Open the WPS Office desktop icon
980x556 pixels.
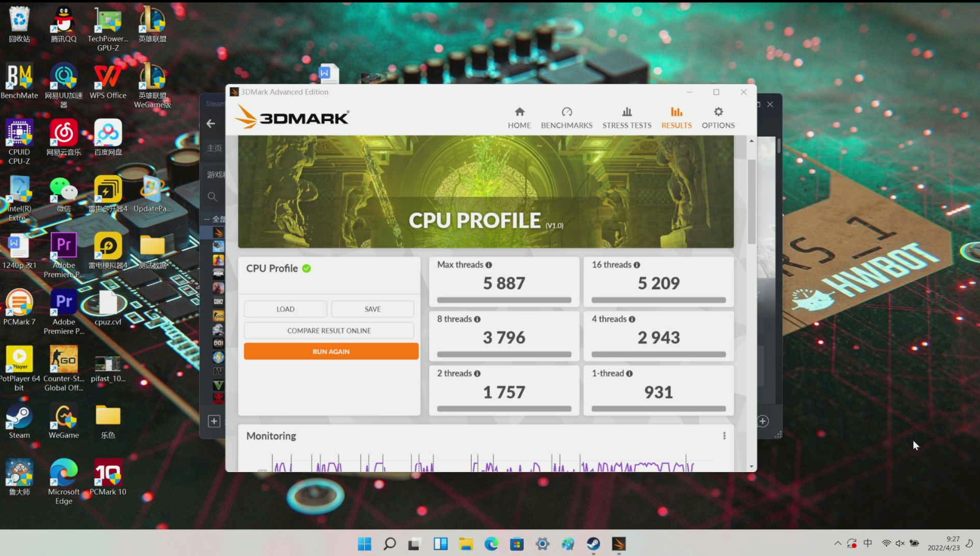(x=108, y=82)
